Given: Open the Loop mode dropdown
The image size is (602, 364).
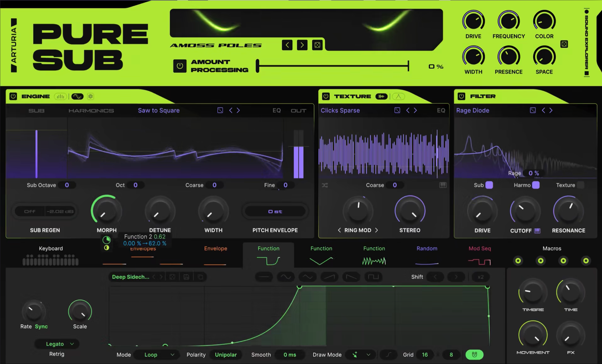Looking at the screenshot, I should pyautogui.click(x=157, y=355).
